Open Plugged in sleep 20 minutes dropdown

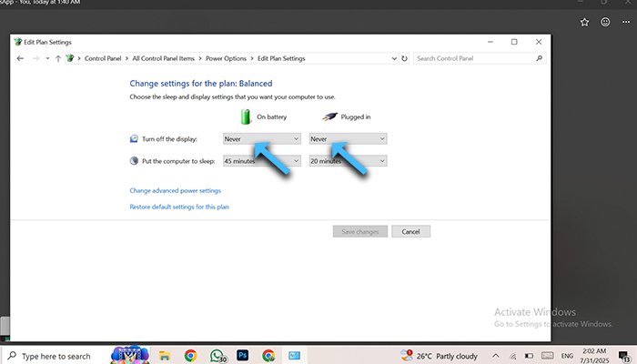pyautogui.click(x=349, y=161)
